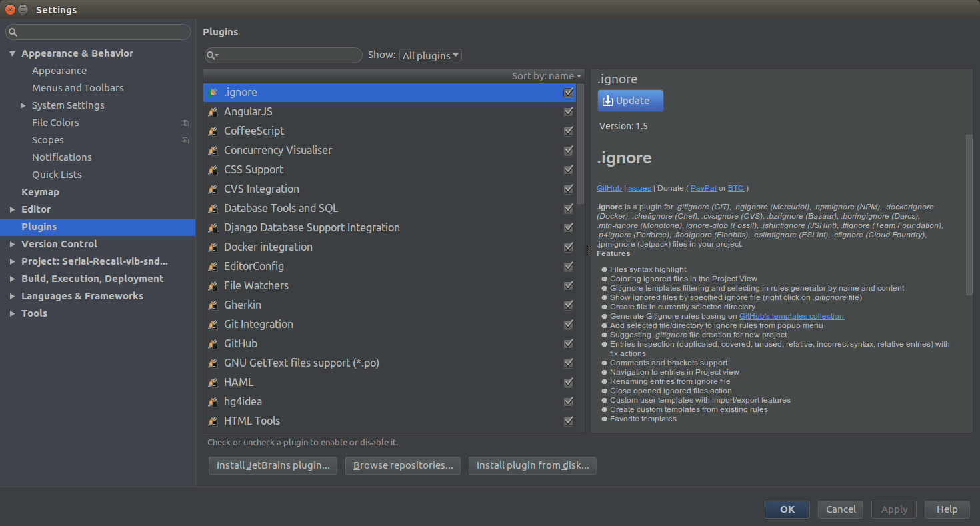Screen dimensions: 980x526
Task: Click the magnifier icon in settings search
Action: pyautogui.click(x=13, y=32)
